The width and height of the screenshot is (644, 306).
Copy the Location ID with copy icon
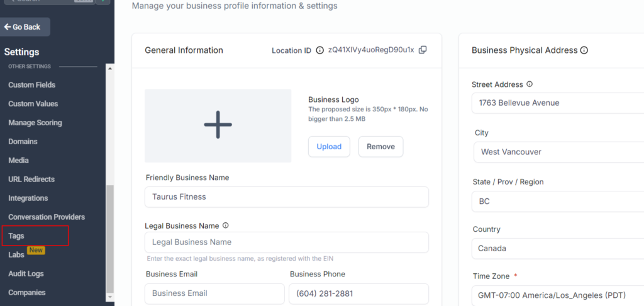pyautogui.click(x=423, y=50)
